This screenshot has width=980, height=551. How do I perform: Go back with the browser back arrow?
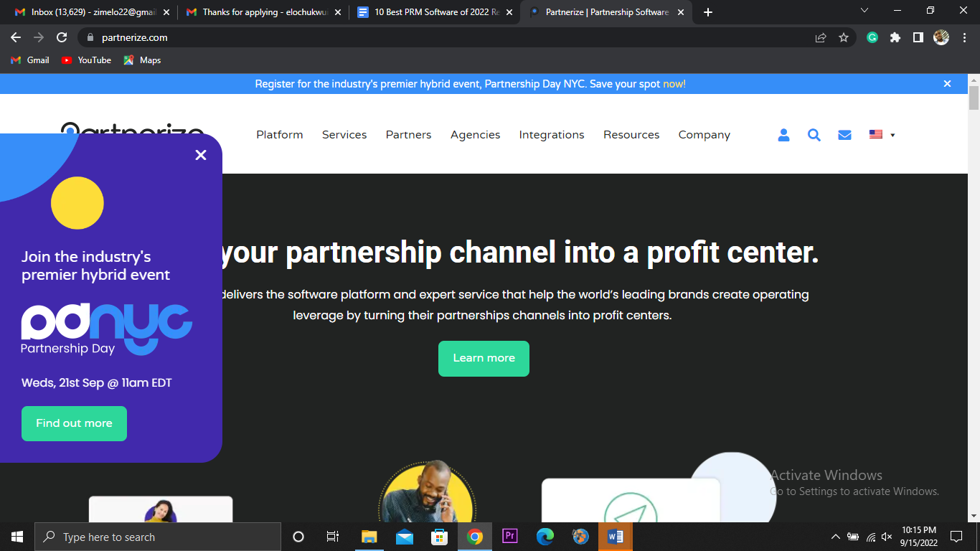click(16, 37)
